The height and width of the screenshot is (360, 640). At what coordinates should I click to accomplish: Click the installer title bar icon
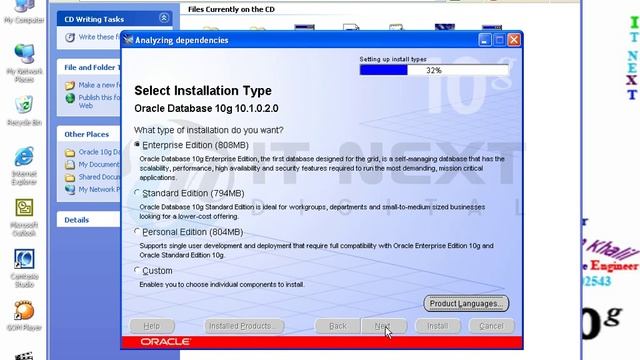[x=128, y=40]
